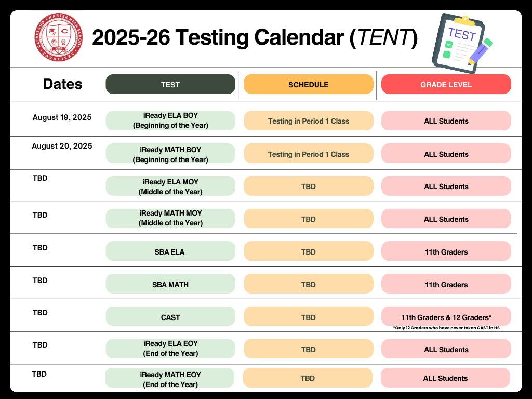
Task: Click the red GRADE LEVEL header
Action: click(x=446, y=85)
